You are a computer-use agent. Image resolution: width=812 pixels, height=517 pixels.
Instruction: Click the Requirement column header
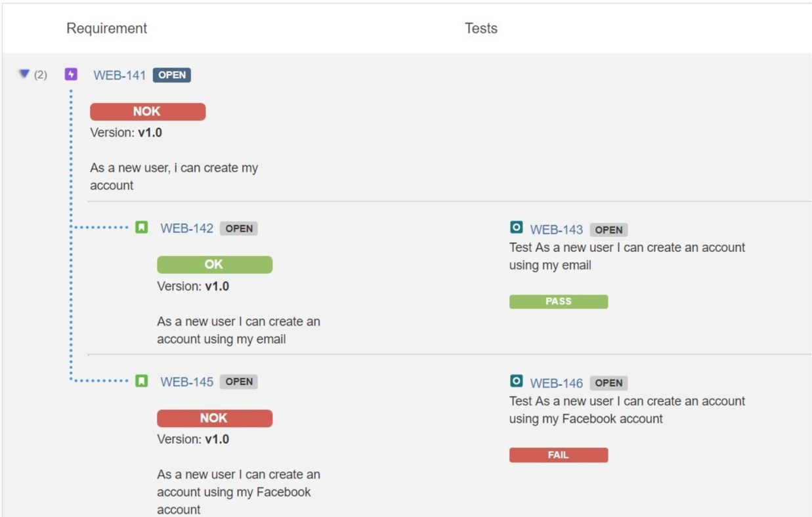[107, 28]
